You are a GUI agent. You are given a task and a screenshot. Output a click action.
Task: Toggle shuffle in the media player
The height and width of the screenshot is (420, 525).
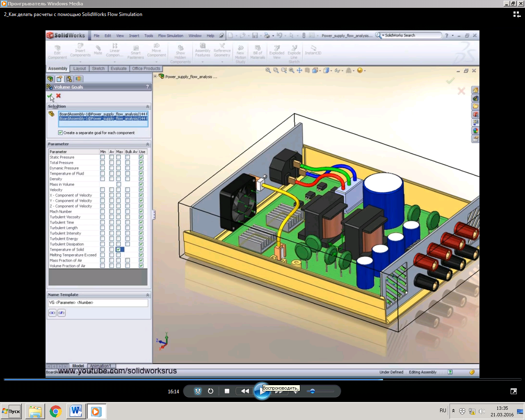coord(198,391)
